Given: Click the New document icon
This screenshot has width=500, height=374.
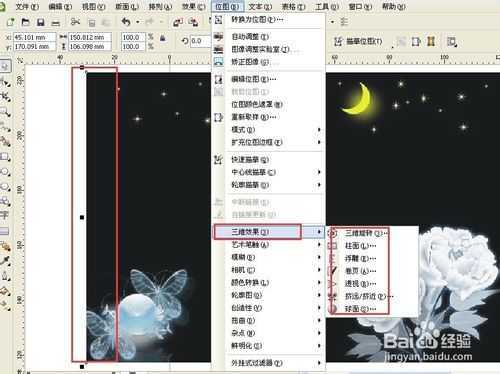Looking at the screenshot, I should [x=10, y=22].
